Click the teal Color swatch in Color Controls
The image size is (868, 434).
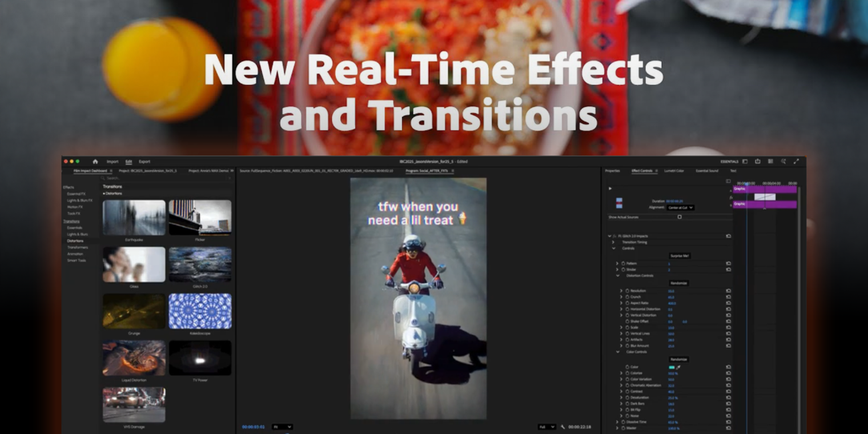pyautogui.click(x=672, y=367)
